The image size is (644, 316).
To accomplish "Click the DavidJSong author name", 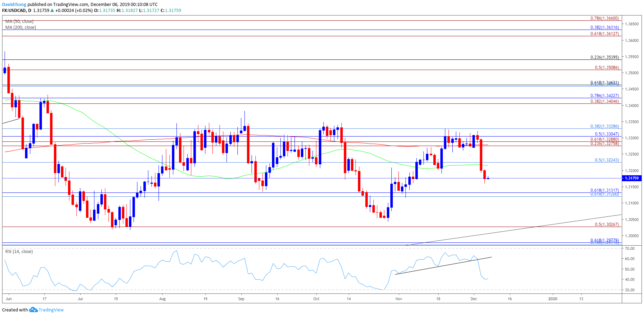I will [x=14, y=5].
